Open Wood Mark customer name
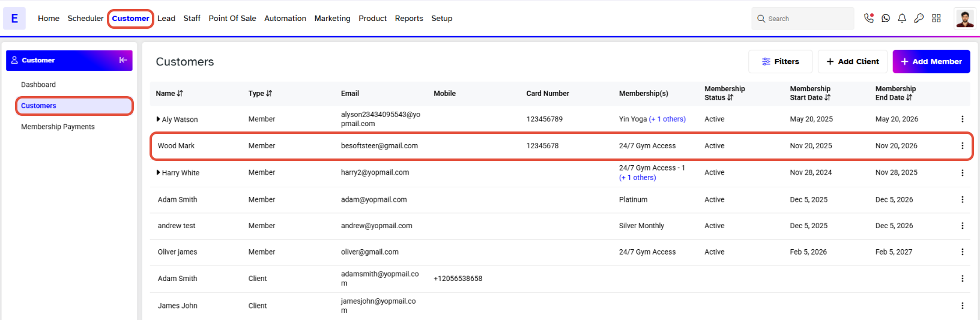 [176, 146]
